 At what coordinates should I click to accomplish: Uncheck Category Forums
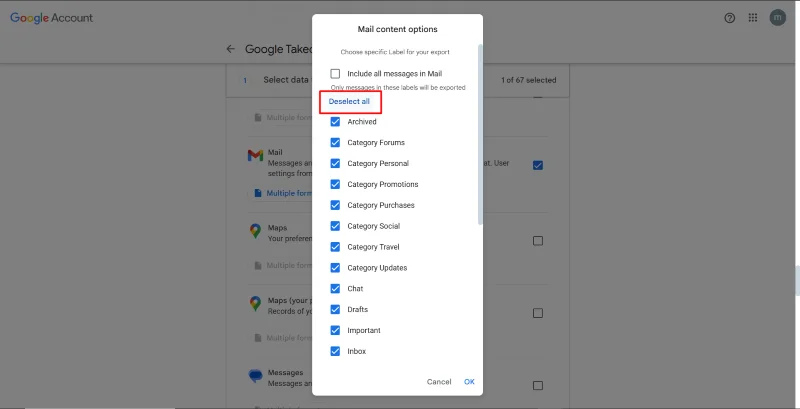tap(335, 142)
